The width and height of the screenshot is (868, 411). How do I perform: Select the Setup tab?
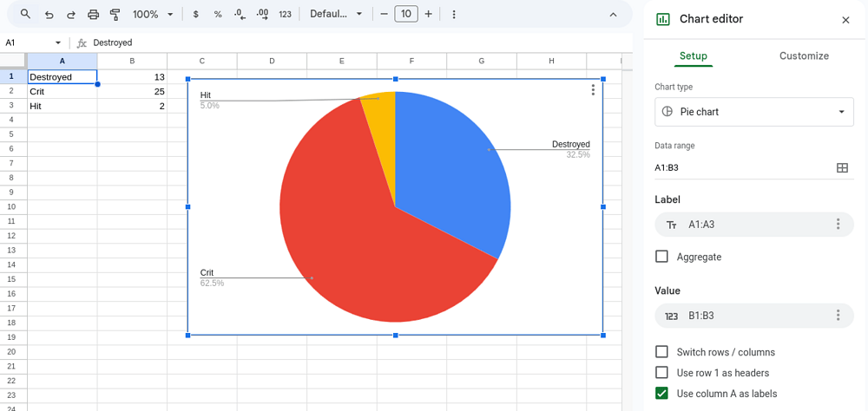[x=693, y=55]
